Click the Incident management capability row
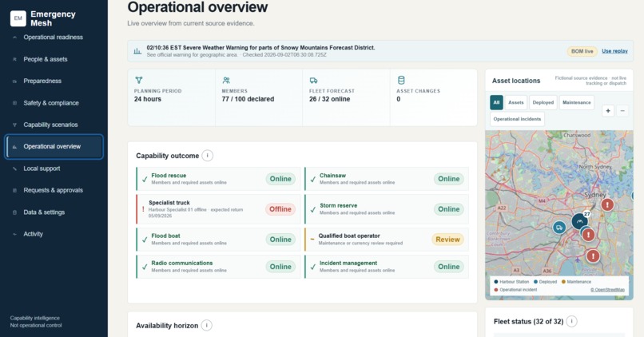The image size is (644, 337). click(x=387, y=267)
